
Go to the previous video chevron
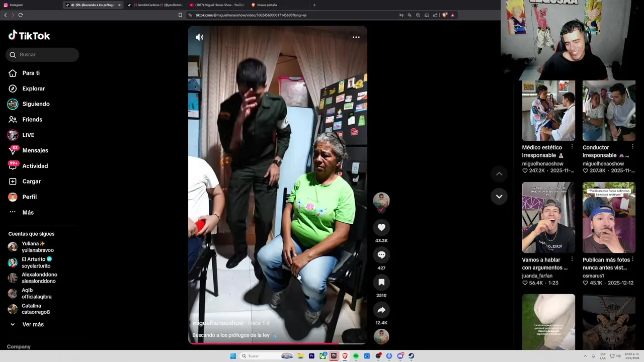499,174
